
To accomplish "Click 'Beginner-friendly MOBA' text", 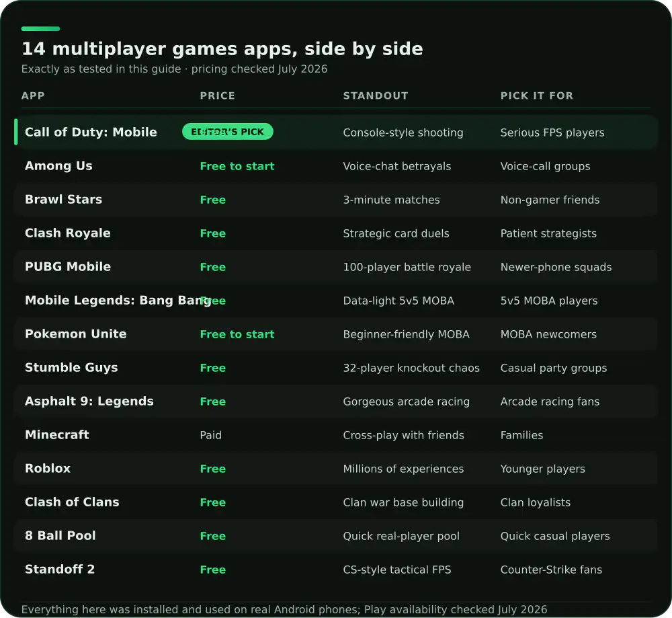I will coord(407,334).
